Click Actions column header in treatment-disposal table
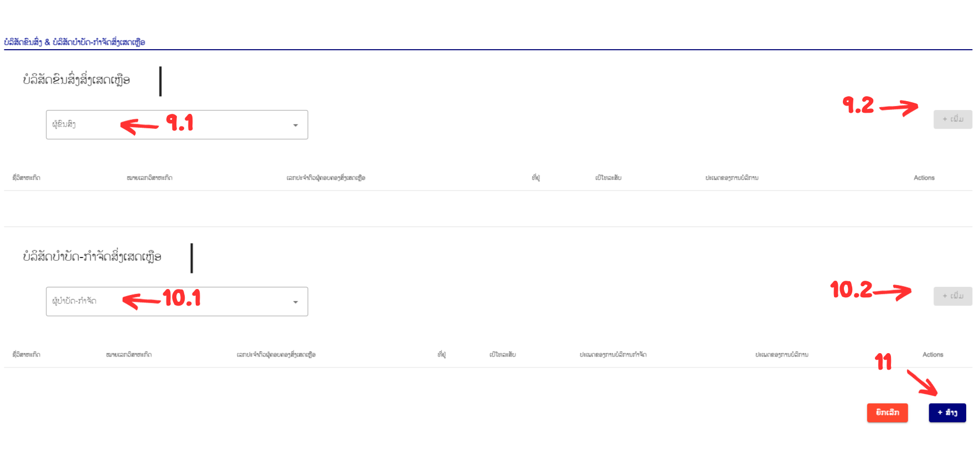The image size is (980, 457). (x=932, y=355)
